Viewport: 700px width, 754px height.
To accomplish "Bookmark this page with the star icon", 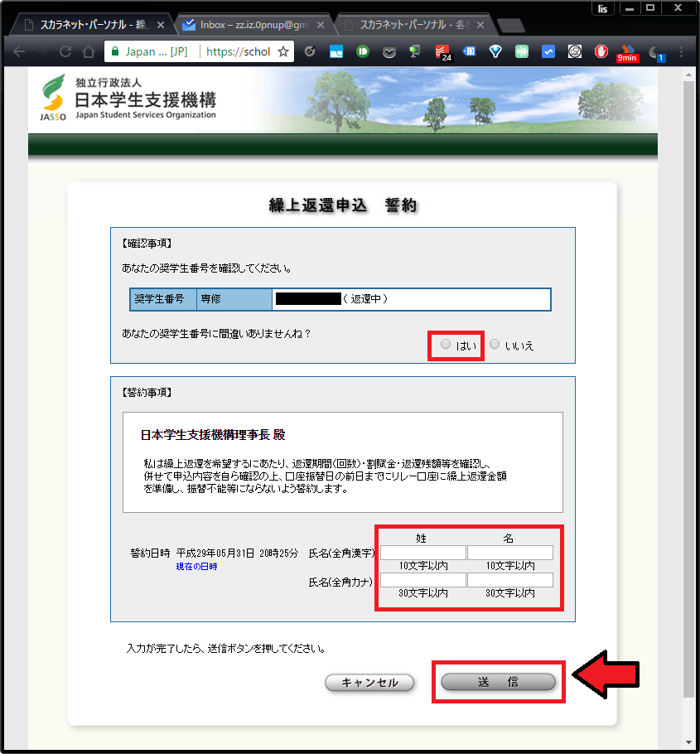I will [283, 51].
